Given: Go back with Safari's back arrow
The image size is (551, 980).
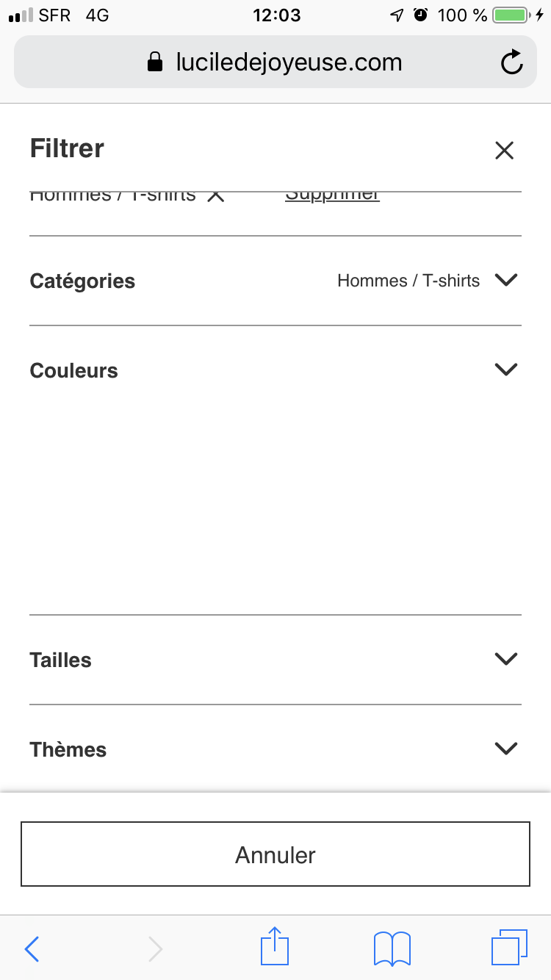Looking at the screenshot, I should coord(32,948).
